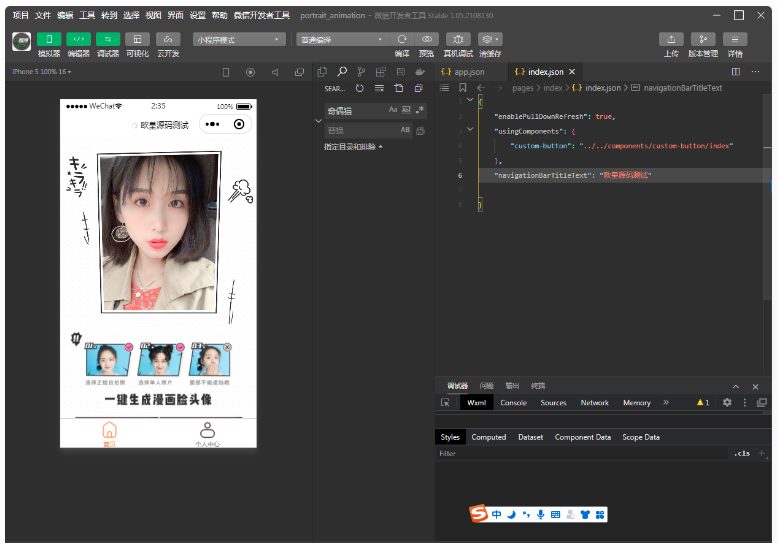Image resolution: width=778 pixels, height=543 pixels.
Task: Click the 上传 upload button
Action: 671,39
